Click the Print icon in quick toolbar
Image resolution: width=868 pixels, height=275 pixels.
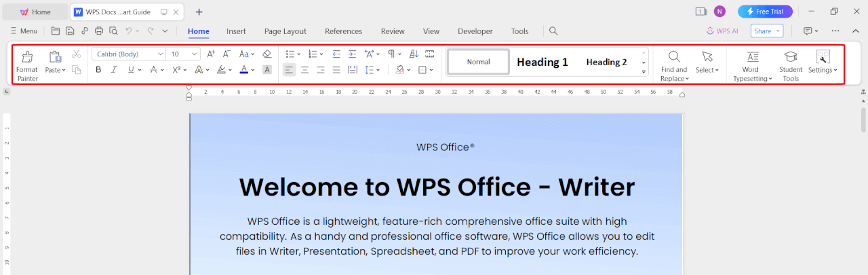click(x=99, y=31)
